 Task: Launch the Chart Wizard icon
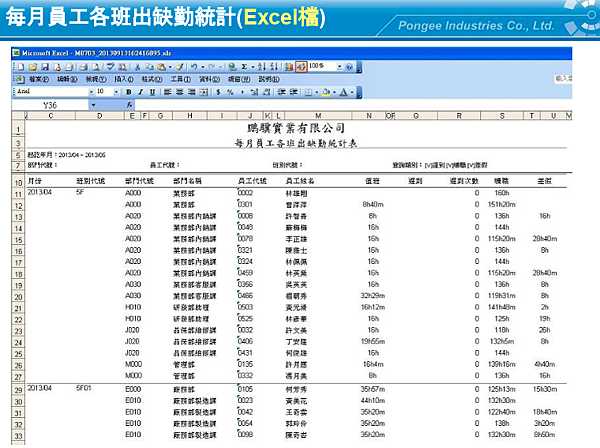click(289, 67)
